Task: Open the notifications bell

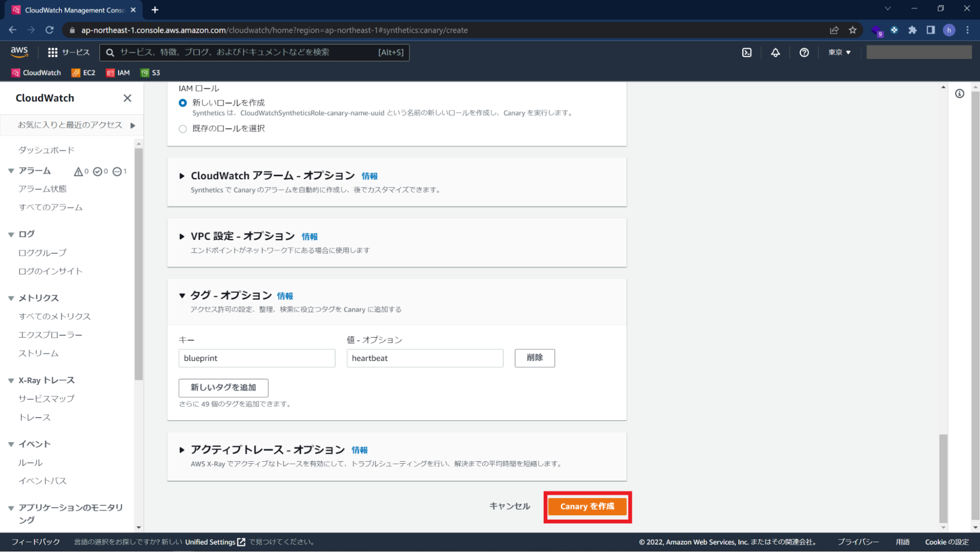Action: click(776, 53)
